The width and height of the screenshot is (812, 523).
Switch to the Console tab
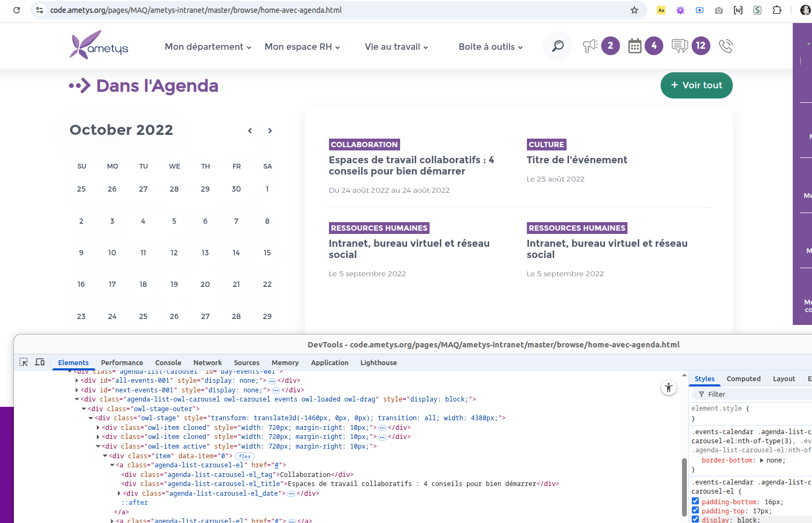click(168, 363)
